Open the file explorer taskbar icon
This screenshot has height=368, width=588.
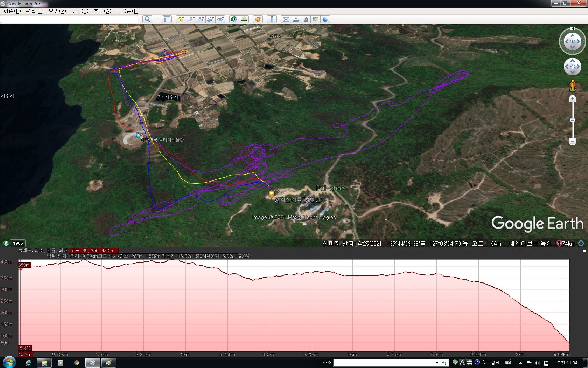[x=44, y=363]
